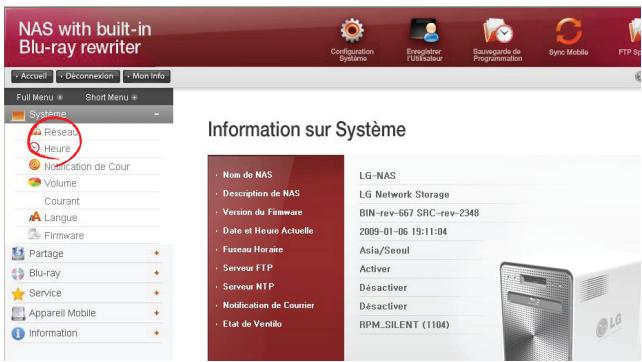The width and height of the screenshot is (642, 362).
Task: Click LG Network Storage description value
Action: (x=404, y=195)
